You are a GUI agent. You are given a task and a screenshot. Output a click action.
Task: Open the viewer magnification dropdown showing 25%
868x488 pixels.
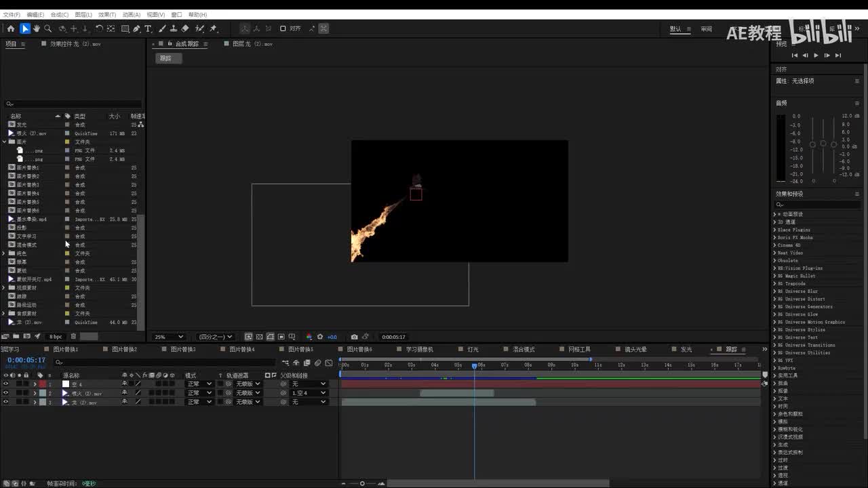(x=169, y=337)
